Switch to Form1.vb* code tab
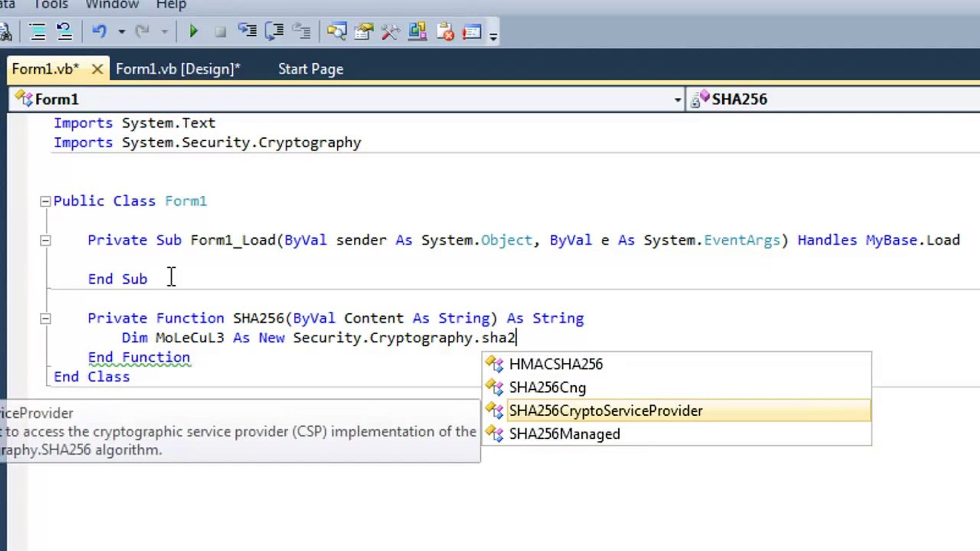 (46, 69)
